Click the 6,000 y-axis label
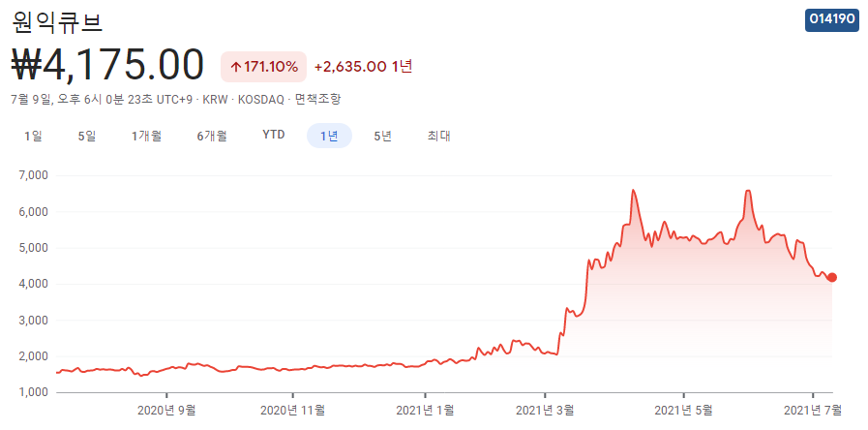Image resolution: width=868 pixels, height=430 pixels. [34, 212]
